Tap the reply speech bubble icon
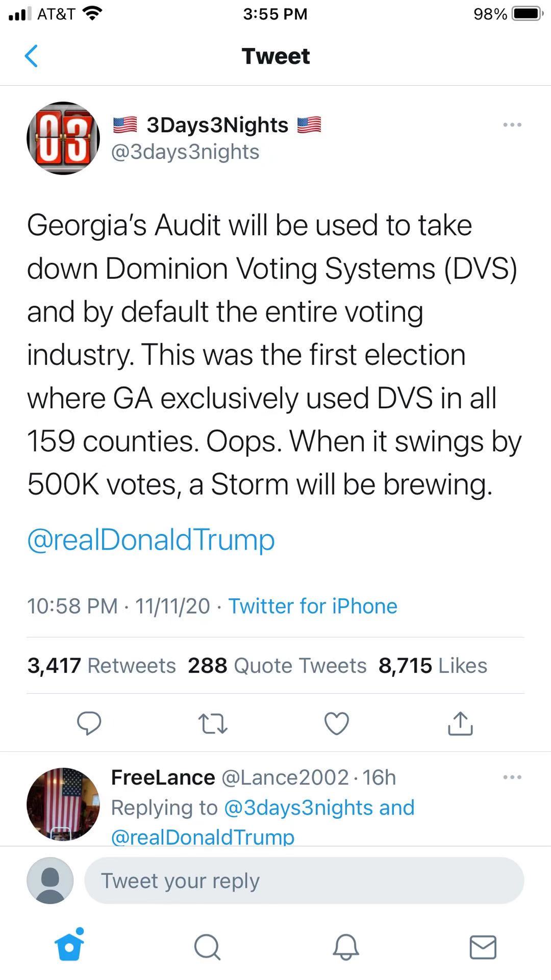Viewport: 551px width, 980px height. point(89,723)
